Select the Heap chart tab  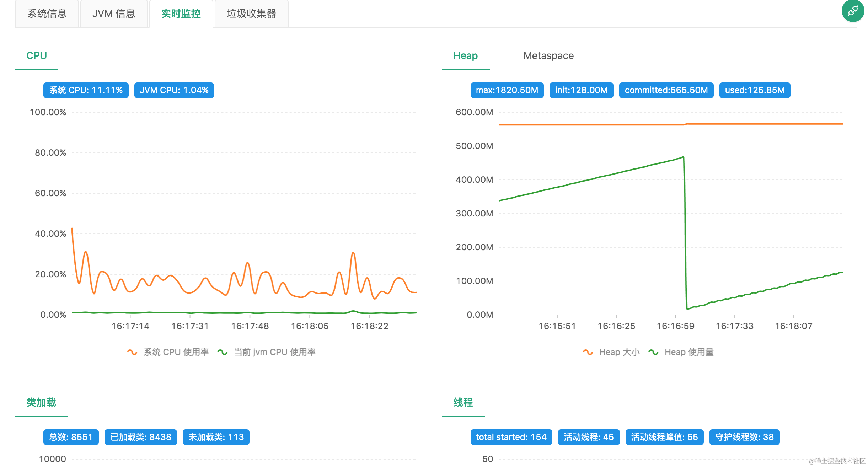pos(465,55)
